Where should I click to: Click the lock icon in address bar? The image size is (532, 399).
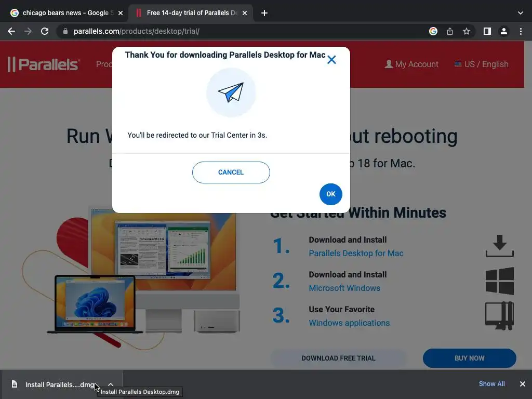(65, 31)
